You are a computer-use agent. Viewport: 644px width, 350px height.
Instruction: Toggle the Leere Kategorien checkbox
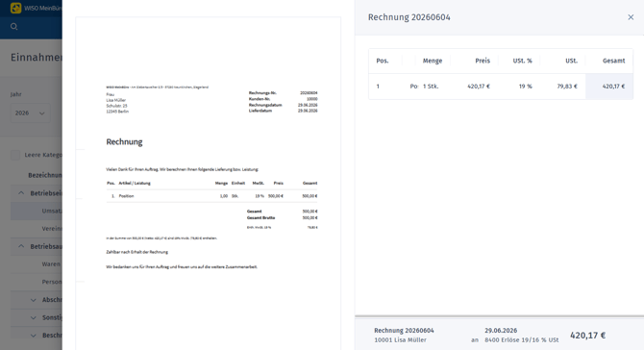pos(15,155)
